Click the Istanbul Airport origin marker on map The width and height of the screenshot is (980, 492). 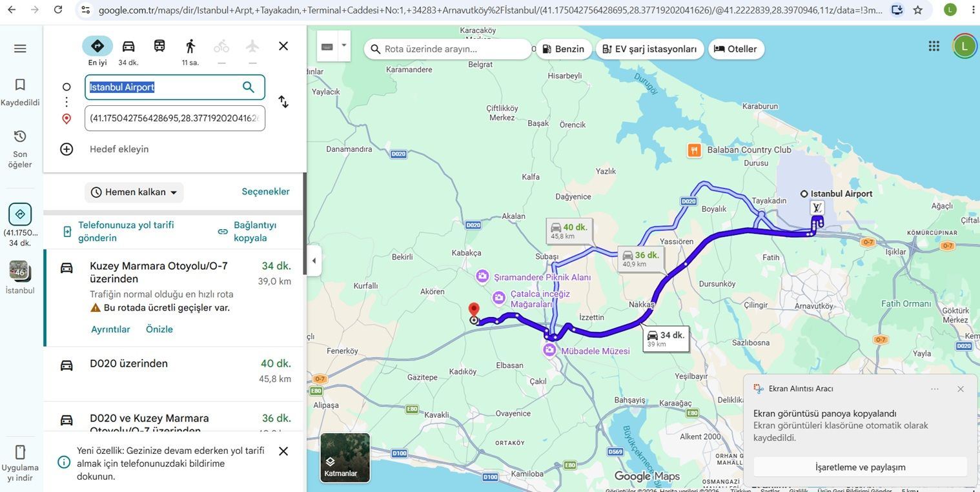804,194
